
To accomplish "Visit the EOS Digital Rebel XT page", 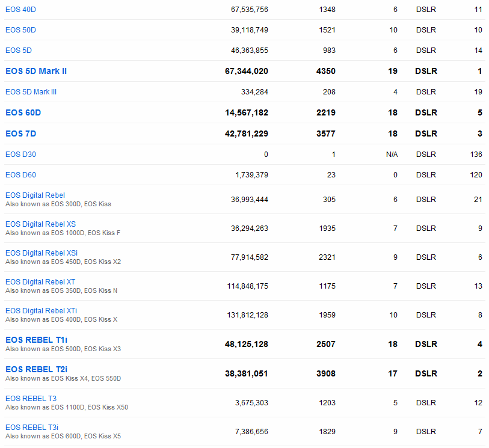I will click(x=40, y=282).
